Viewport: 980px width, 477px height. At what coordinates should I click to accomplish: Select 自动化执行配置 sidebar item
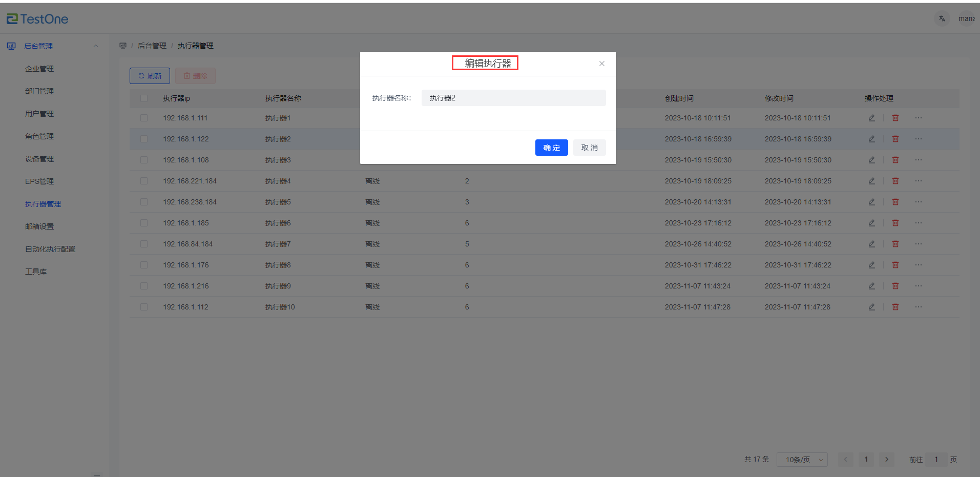pyautogui.click(x=50, y=249)
